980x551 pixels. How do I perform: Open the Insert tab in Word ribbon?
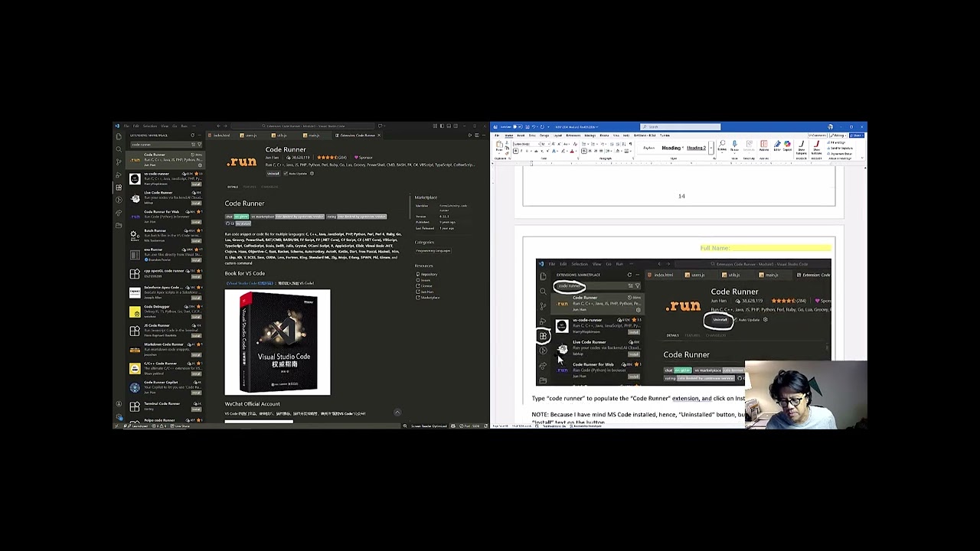click(x=521, y=135)
